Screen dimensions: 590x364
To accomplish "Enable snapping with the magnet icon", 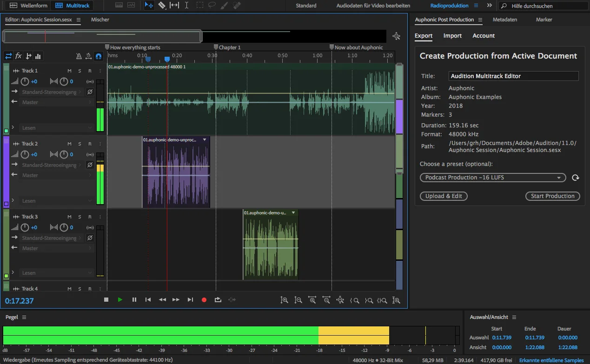I will pyautogui.click(x=98, y=57).
